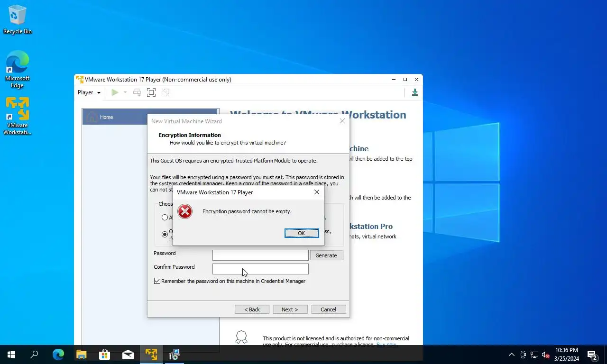Expand the power options dropdown arrow
The image size is (607, 364).
tap(125, 92)
